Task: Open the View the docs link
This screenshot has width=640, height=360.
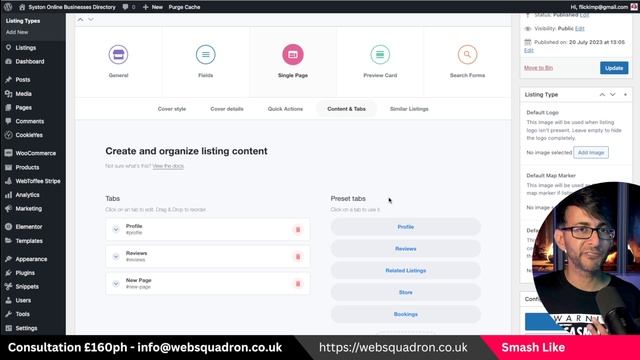Action: (168, 166)
